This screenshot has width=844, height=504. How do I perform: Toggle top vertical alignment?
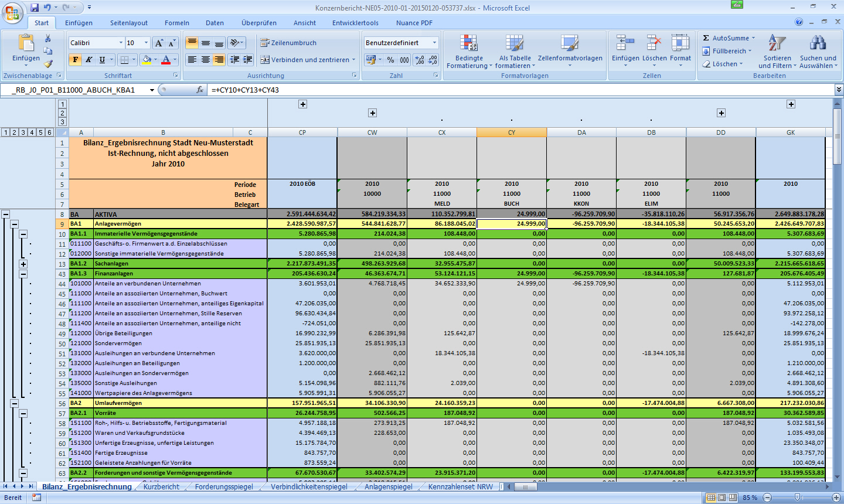(x=192, y=43)
